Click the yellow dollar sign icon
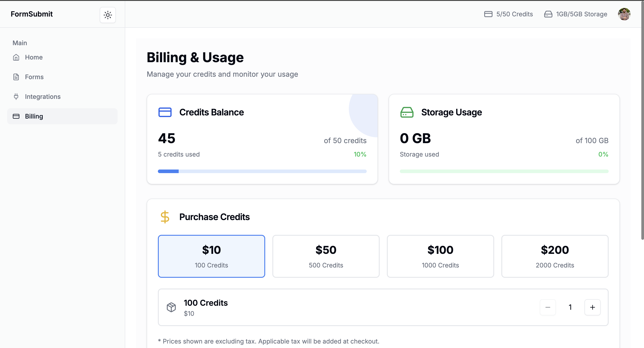 [x=165, y=217]
